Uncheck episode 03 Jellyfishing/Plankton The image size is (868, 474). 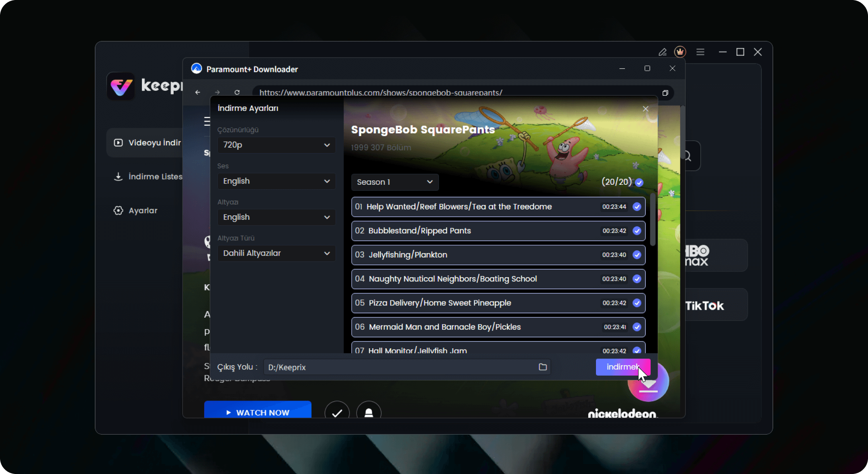(637, 255)
